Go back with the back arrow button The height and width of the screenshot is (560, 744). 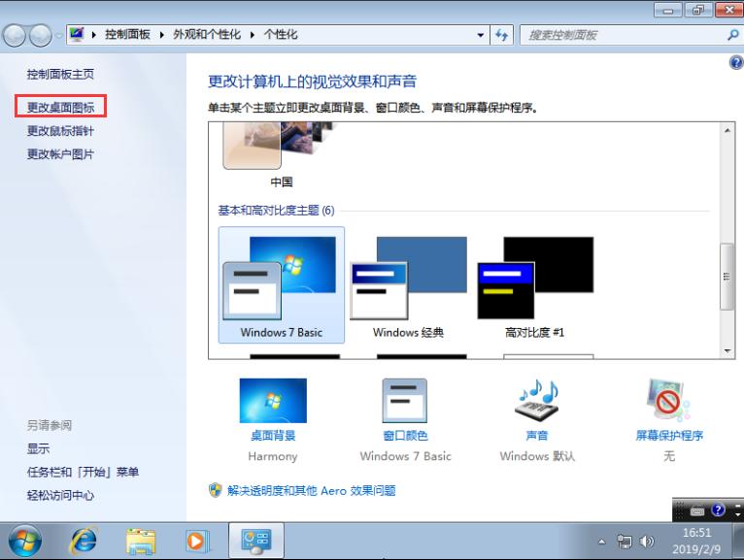(x=15, y=36)
